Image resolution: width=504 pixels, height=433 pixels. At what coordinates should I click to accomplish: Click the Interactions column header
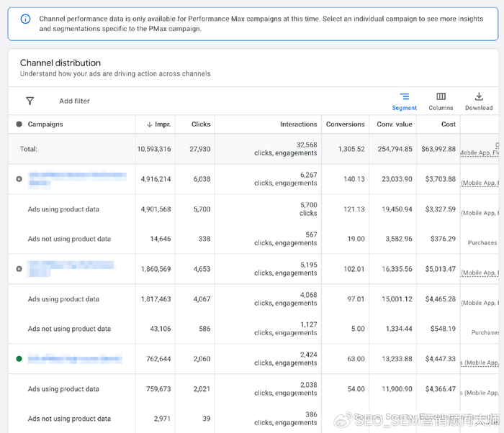point(298,124)
